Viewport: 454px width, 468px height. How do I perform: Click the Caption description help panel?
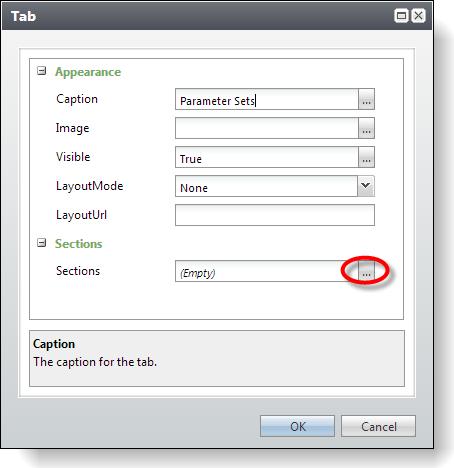217,358
